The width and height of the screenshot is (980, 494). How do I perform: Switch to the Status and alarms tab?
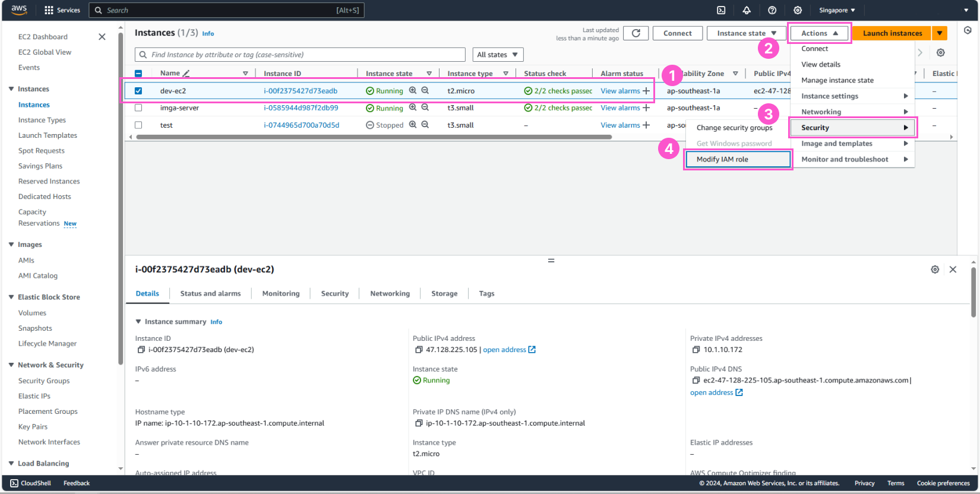pyautogui.click(x=210, y=294)
